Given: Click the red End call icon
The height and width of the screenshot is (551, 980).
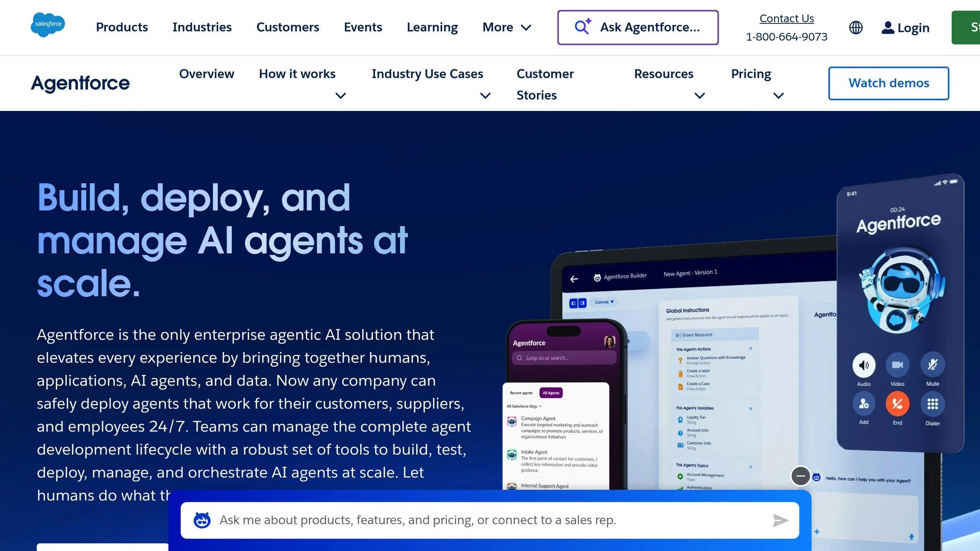Looking at the screenshot, I should (x=897, y=404).
